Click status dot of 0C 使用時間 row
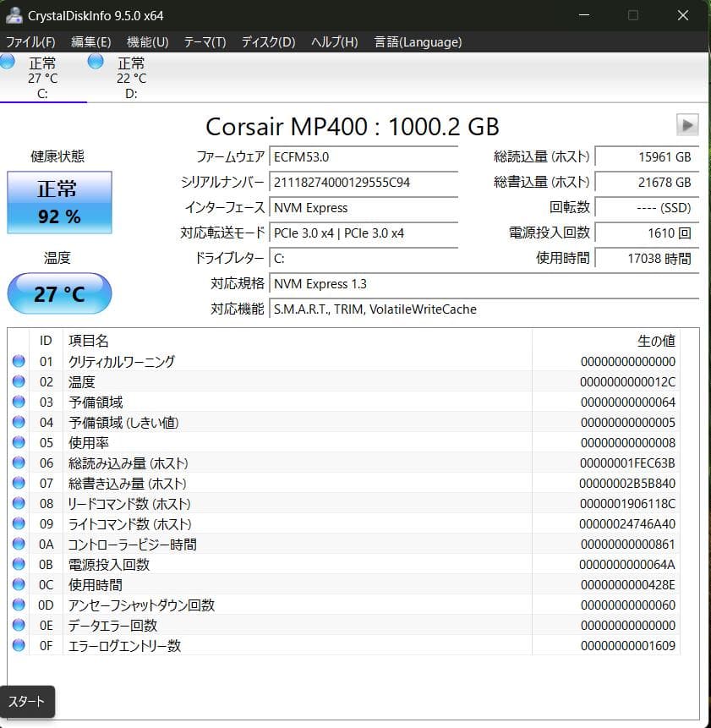 tap(19, 584)
